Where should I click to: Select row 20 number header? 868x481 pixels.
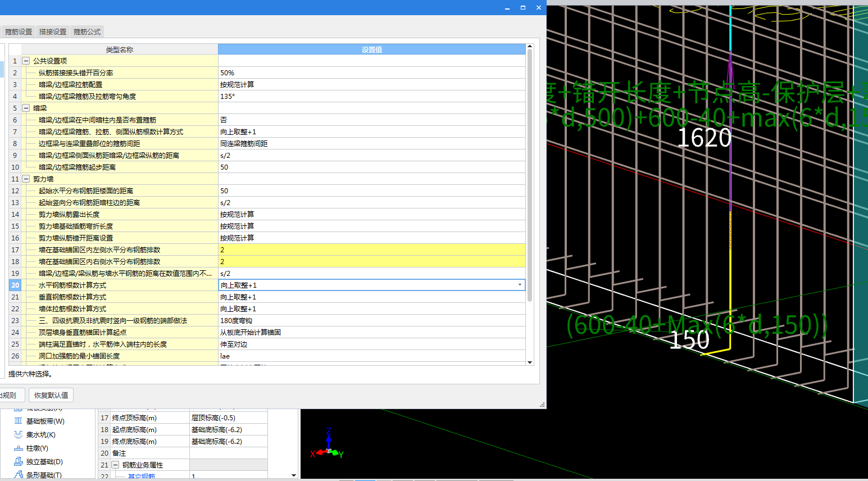point(15,285)
